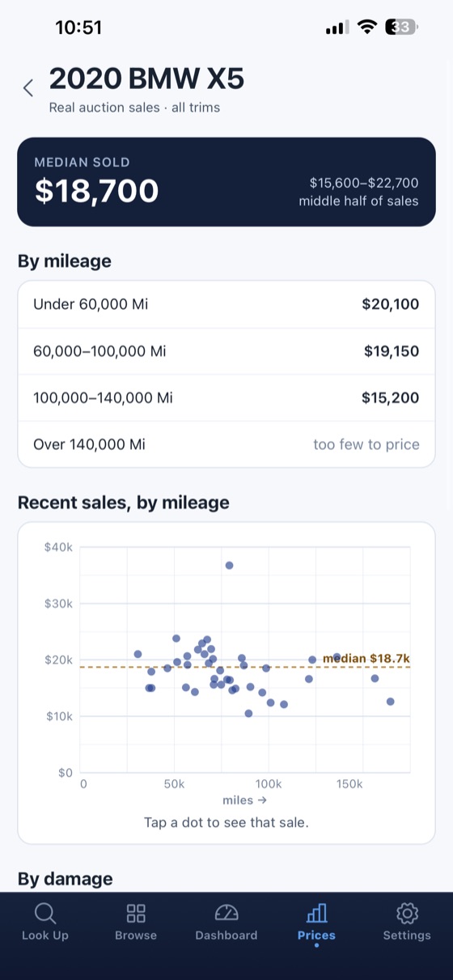The height and width of the screenshot is (980, 453).
Task: Tap the $19,150 price value
Action: (x=392, y=351)
